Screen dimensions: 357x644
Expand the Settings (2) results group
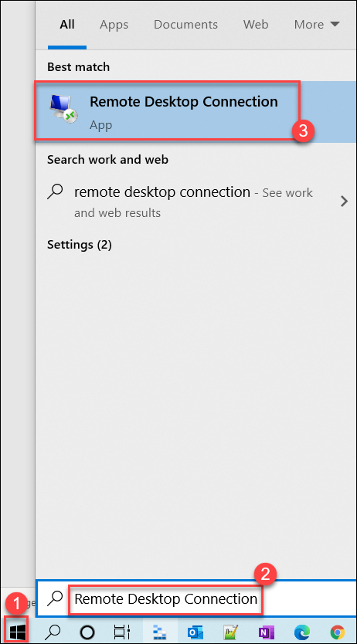click(80, 245)
